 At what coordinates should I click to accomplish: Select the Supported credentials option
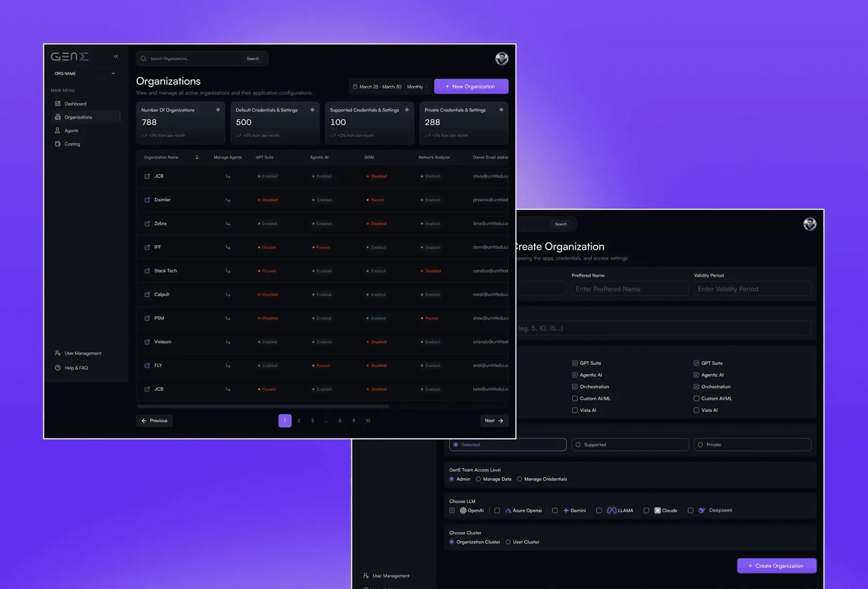point(630,444)
